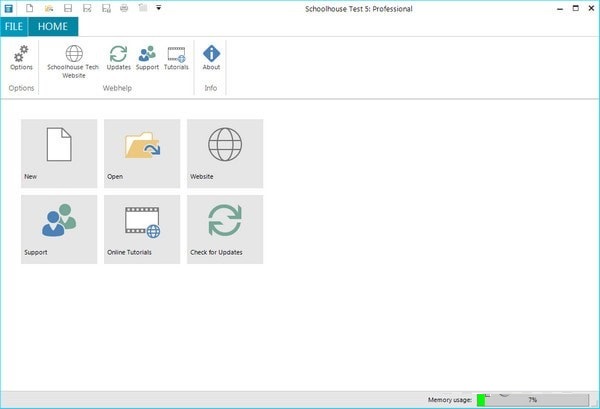
Task: Maximize the Schoolhouse Test window
Action: 576,8
